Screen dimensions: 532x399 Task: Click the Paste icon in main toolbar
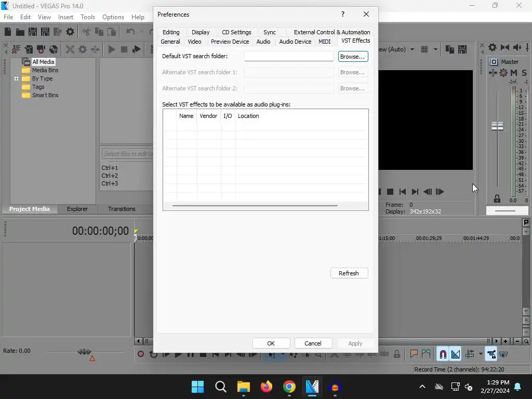click(x=112, y=32)
